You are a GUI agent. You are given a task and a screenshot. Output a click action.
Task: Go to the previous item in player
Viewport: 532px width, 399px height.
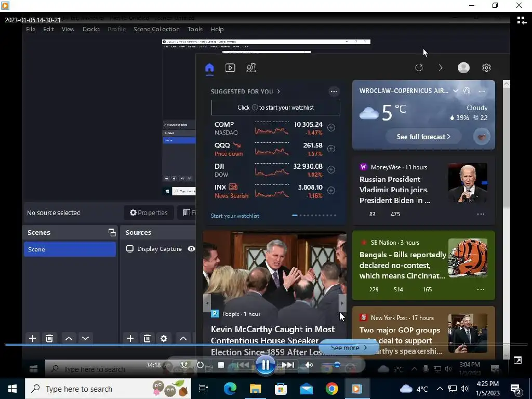(x=243, y=365)
